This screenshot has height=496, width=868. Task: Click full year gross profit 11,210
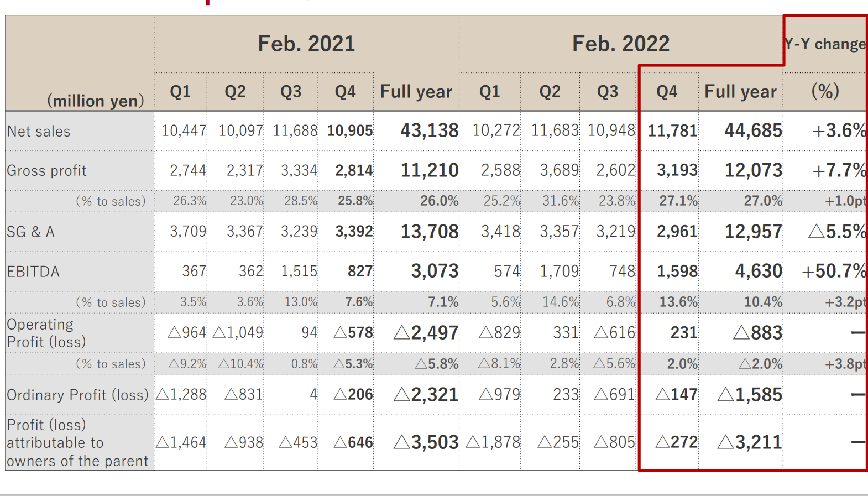point(429,170)
